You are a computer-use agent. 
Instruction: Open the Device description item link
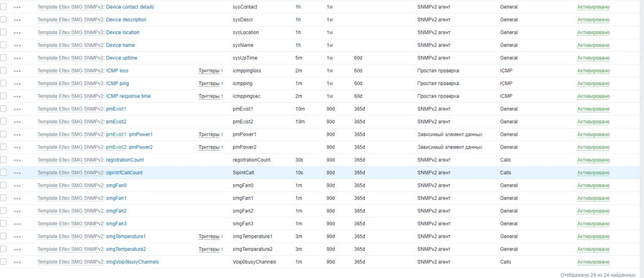tap(126, 20)
